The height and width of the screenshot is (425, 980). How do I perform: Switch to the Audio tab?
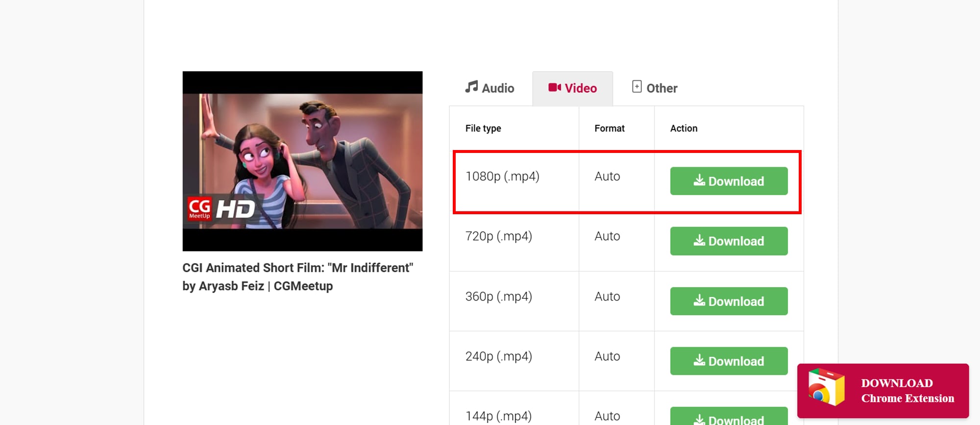pos(490,88)
